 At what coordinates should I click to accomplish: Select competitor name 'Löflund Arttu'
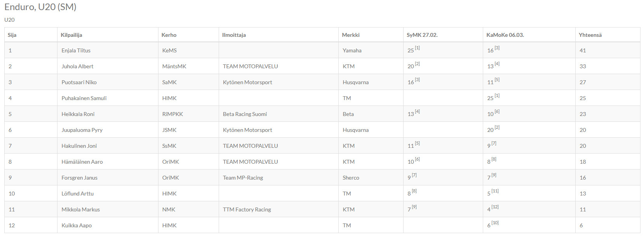[x=77, y=194]
